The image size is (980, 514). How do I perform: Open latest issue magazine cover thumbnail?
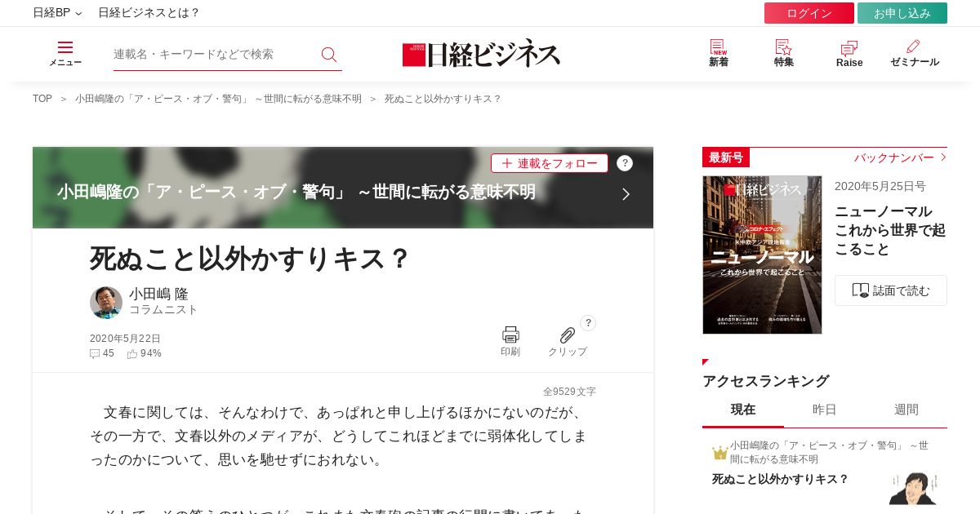(x=762, y=255)
